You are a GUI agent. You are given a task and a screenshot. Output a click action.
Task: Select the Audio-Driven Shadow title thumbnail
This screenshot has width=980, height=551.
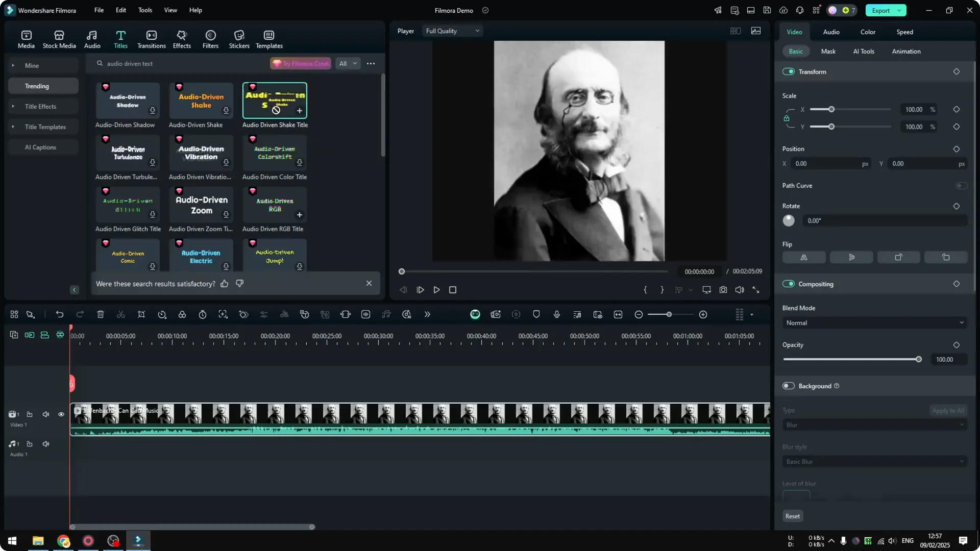127,101
